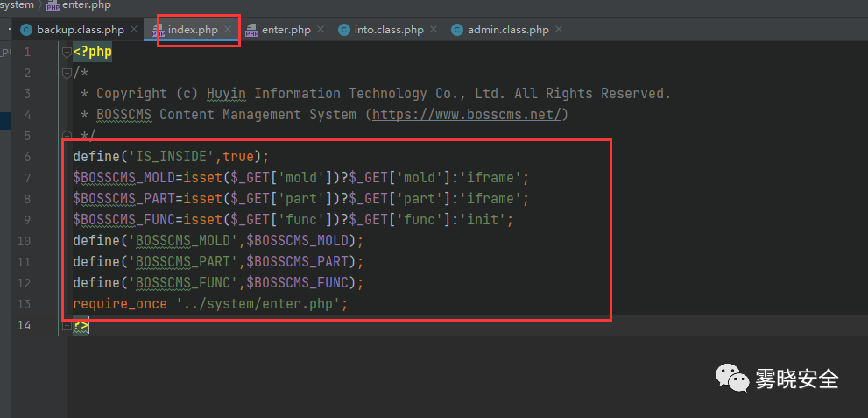The height and width of the screenshot is (418, 868).
Task: Close the into.class.php tab
Action: click(x=434, y=30)
